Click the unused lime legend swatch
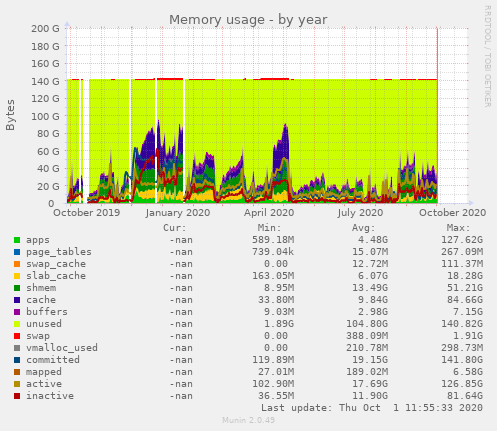497x431 pixels. click(17, 324)
